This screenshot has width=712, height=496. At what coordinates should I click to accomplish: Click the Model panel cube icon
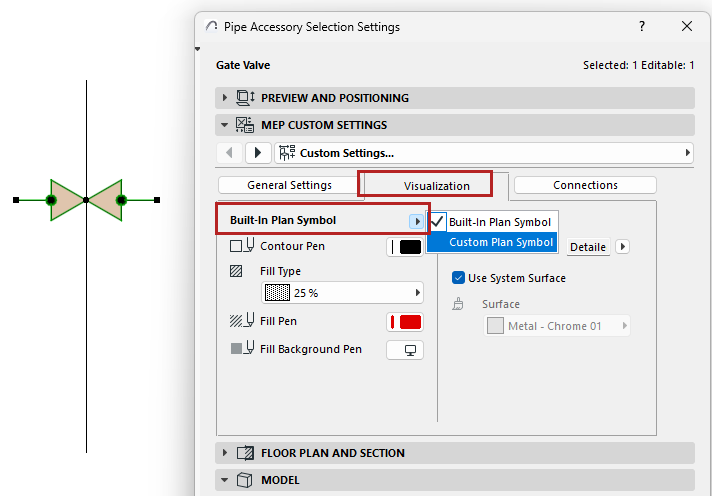click(x=245, y=480)
